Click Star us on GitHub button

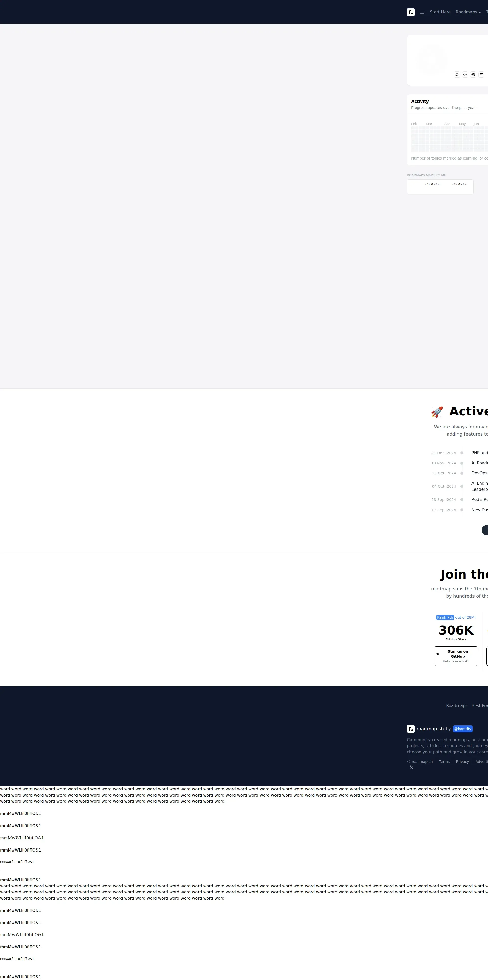pos(456,656)
